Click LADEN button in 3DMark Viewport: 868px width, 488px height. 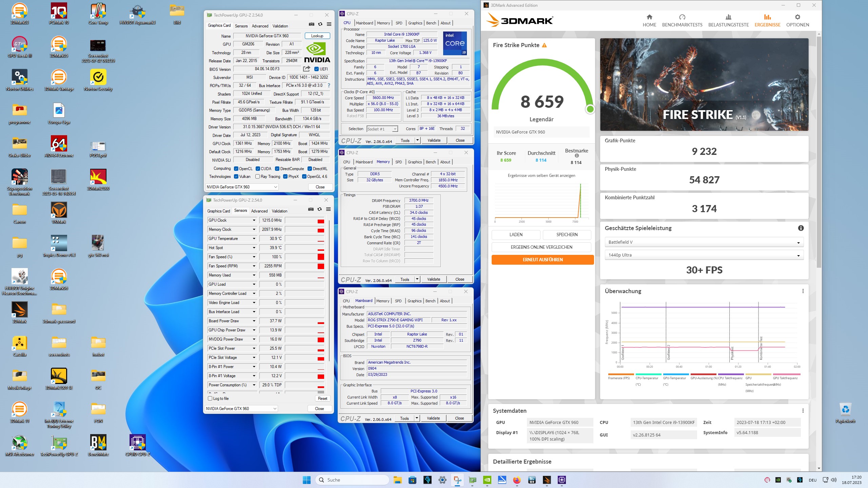(516, 235)
